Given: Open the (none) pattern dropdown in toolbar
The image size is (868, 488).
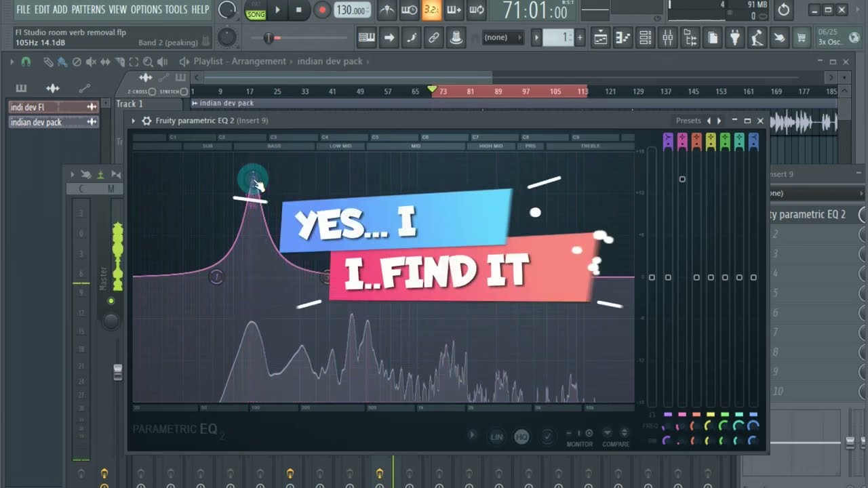Looking at the screenshot, I should pos(503,38).
